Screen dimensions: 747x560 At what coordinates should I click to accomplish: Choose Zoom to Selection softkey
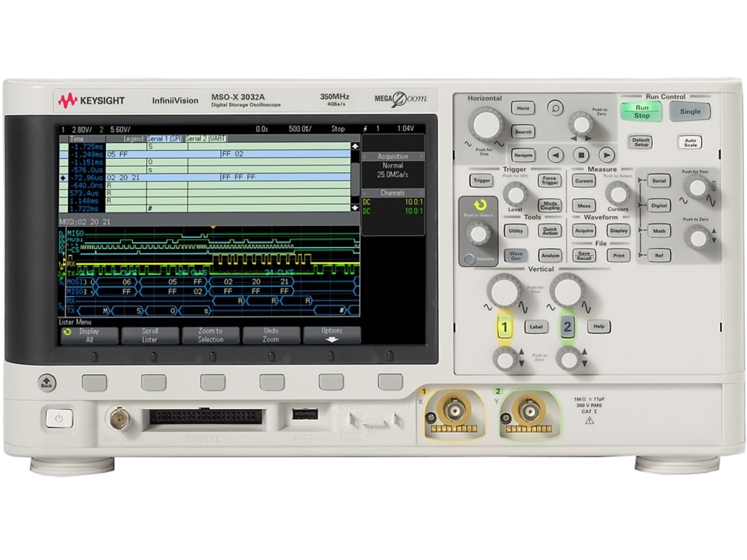(x=211, y=335)
